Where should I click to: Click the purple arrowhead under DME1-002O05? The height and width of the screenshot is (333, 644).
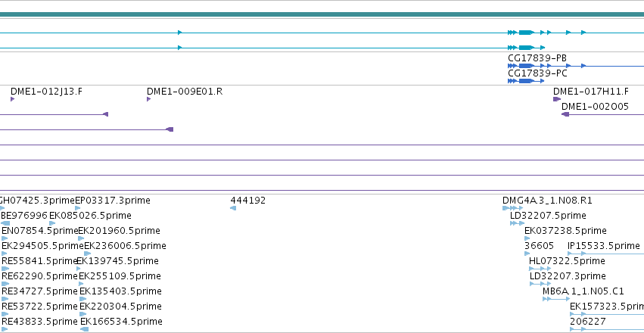pos(565,114)
